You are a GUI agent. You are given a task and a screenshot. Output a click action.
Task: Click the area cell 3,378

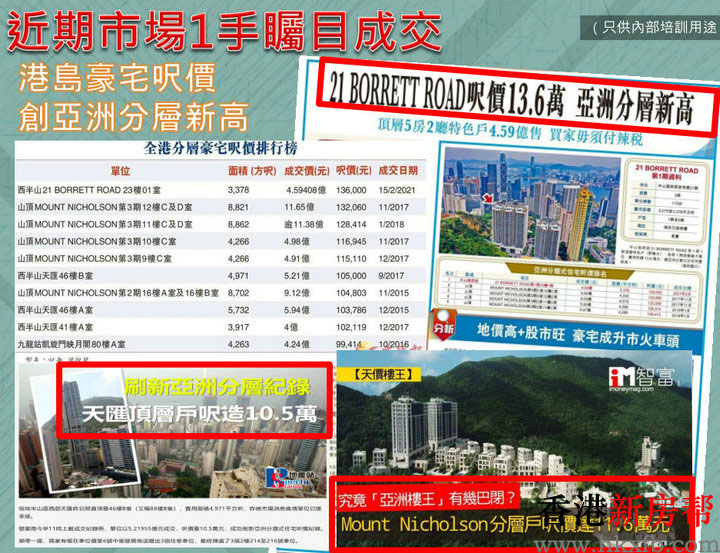[238, 190]
